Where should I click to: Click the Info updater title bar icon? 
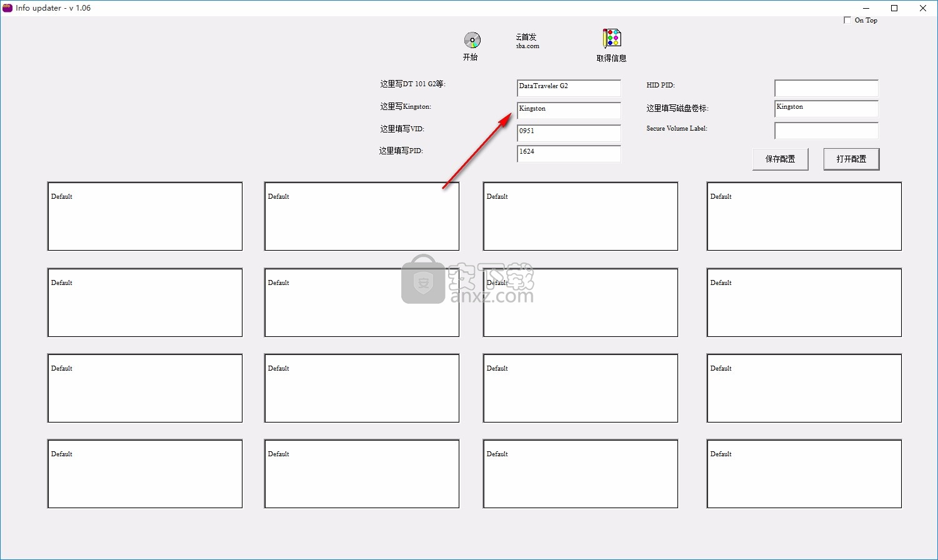tap(7, 8)
